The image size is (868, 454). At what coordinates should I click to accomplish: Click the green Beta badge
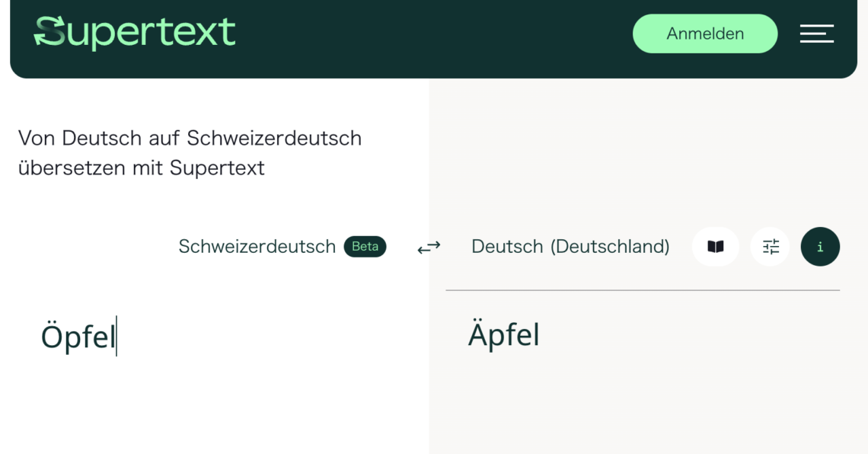pos(365,247)
